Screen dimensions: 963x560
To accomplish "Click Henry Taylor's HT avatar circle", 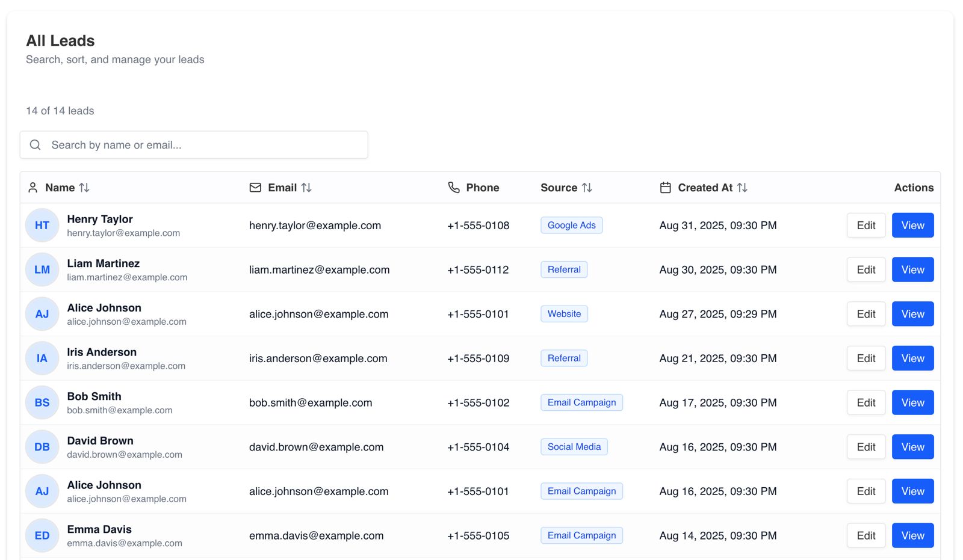I will (42, 225).
